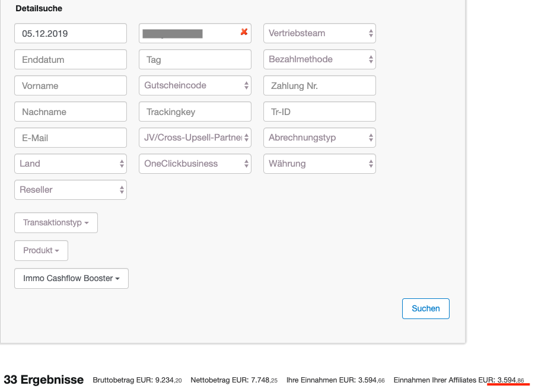Expand the Produkt menu button
535x392 pixels.
[x=41, y=251]
